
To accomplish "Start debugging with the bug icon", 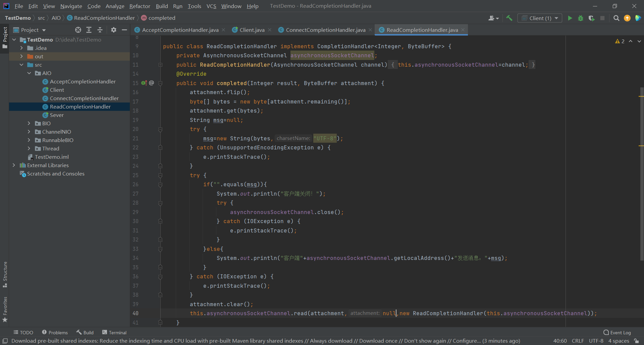I will click(x=581, y=18).
